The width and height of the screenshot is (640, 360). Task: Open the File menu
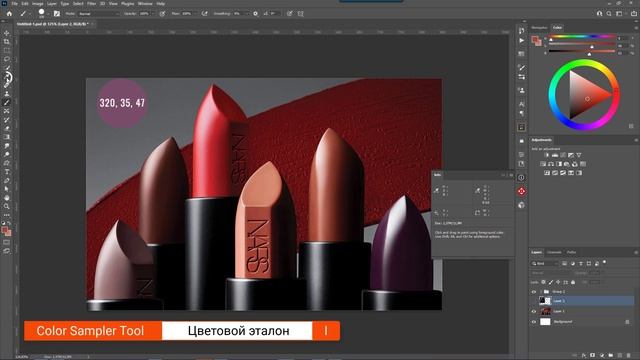15,3
